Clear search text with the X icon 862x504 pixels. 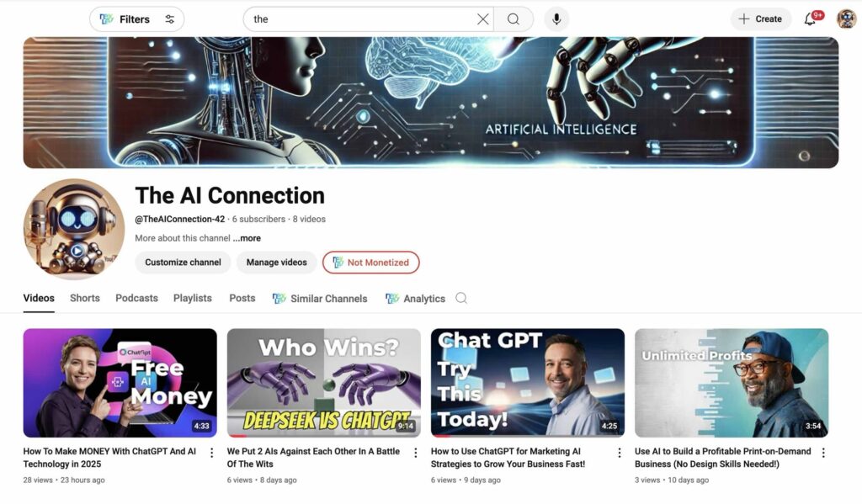click(x=482, y=19)
